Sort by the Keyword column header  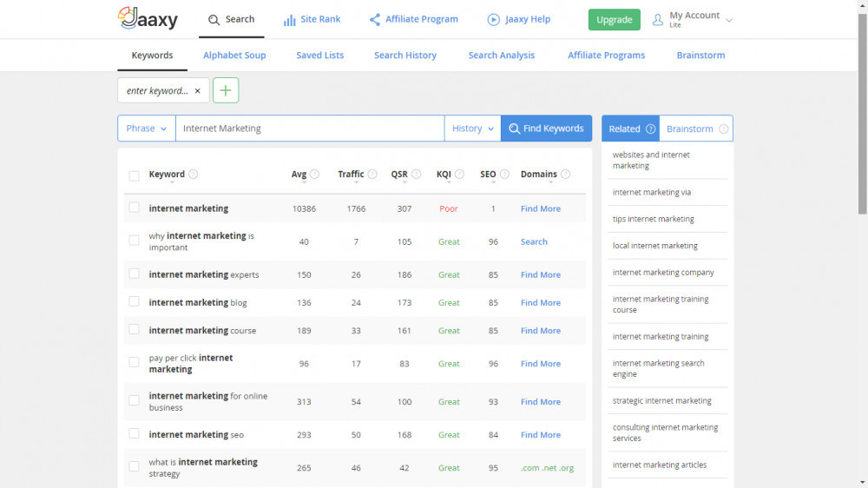167,174
